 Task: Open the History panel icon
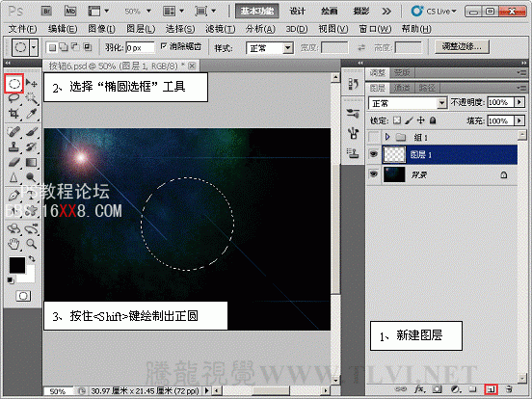[x=353, y=84]
